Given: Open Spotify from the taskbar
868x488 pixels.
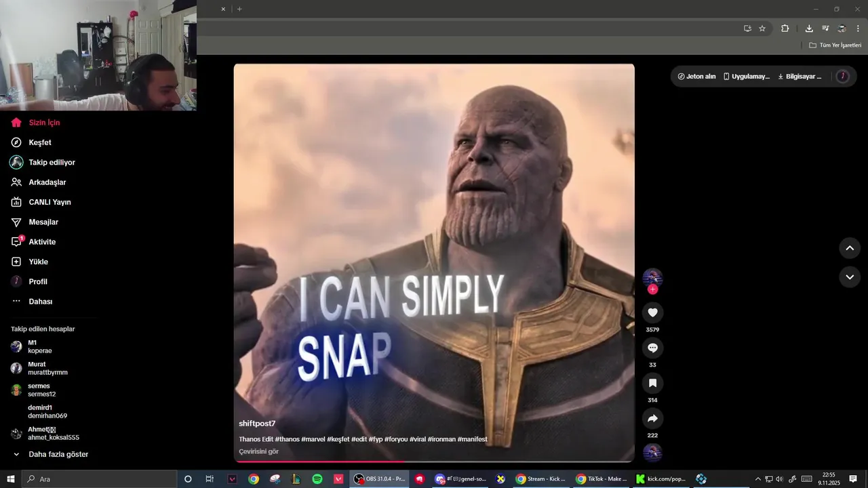Looking at the screenshot, I should [x=317, y=479].
